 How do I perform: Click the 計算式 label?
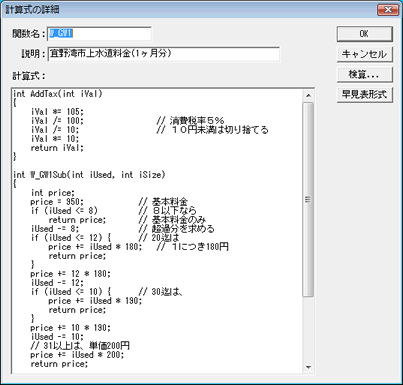pyautogui.click(x=29, y=76)
